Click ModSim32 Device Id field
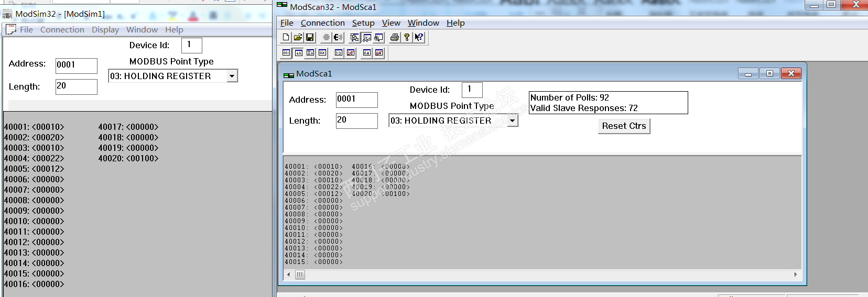This screenshot has height=297, width=868. coord(192,45)
